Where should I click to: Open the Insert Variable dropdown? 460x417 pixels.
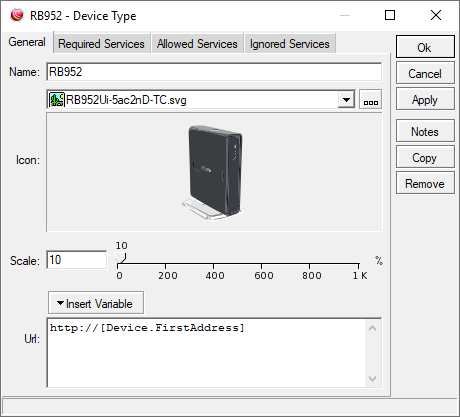pos(96,303)
